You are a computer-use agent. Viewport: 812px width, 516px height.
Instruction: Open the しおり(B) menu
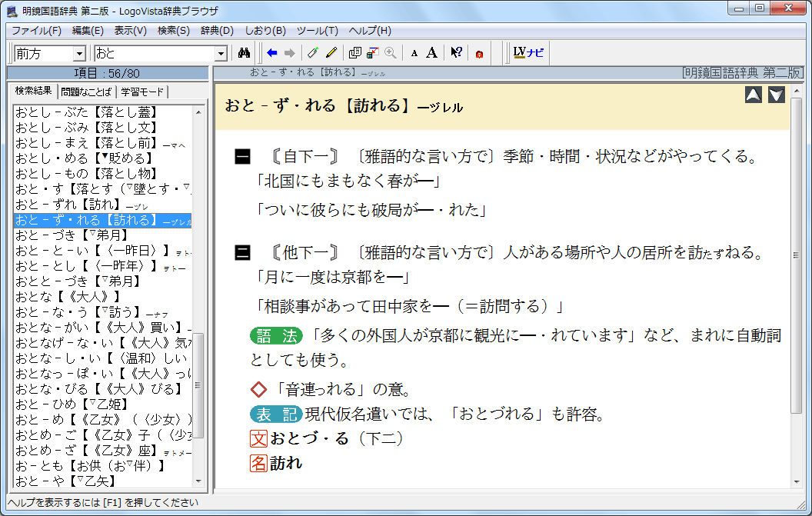coord(265,31)
